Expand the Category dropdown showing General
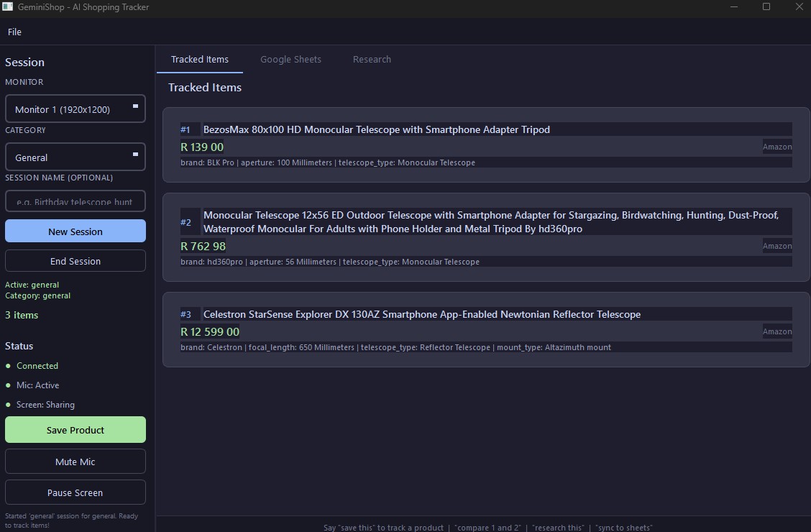 pyautogui.click(x=135, y=155)
